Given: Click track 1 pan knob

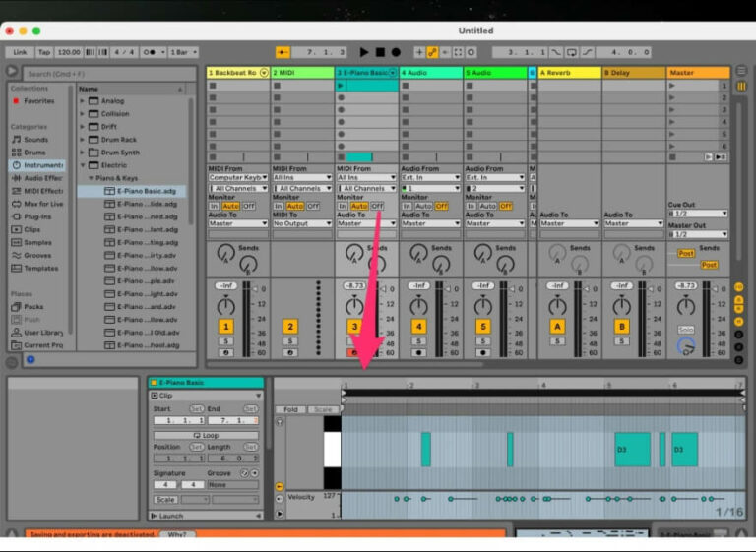Looking at the screenshot, I should [x=225, y=306].
